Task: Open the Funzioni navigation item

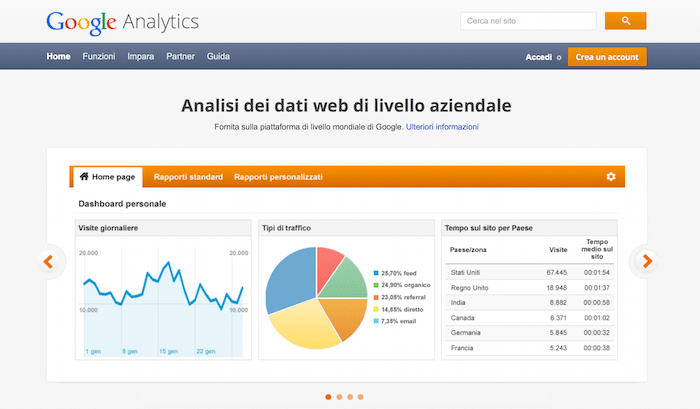Action: [99, 56]
